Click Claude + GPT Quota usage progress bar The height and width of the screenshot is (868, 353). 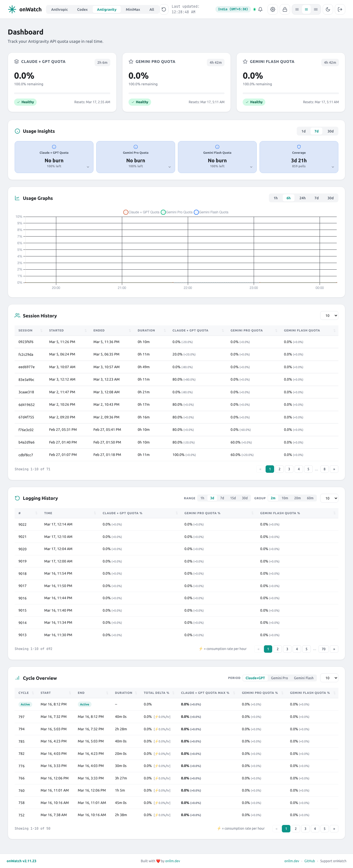tap(62, 93)
